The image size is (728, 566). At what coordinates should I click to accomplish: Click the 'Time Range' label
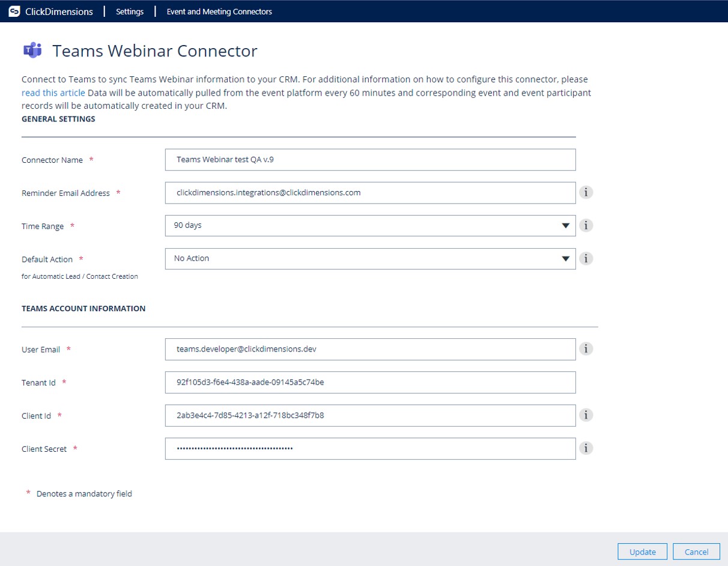pos(43,227)
